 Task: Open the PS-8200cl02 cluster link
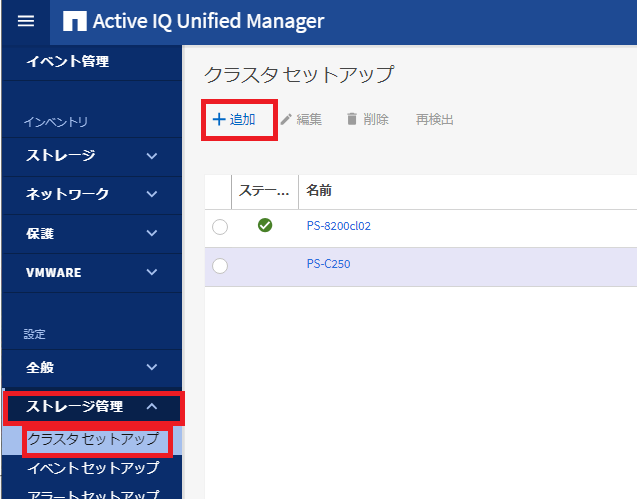point(339,226)
